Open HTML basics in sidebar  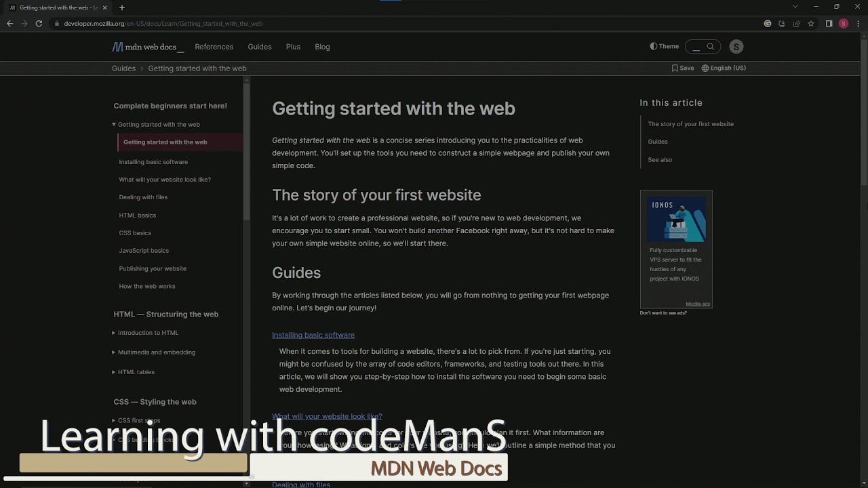tap(138, 216)
